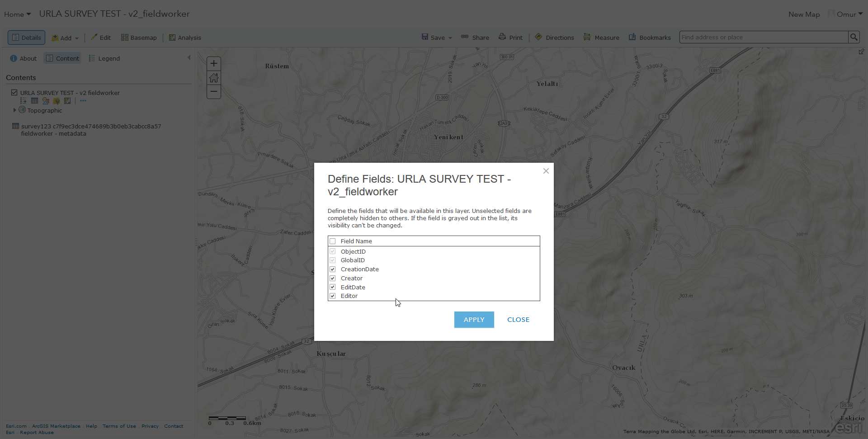Click the map Zoom In button

[x=214, y=64]
